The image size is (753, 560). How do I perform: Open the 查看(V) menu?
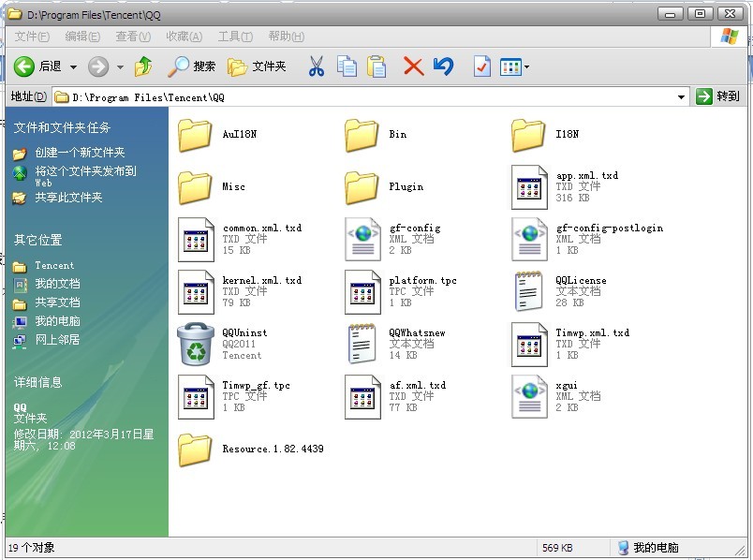[x=132, y=37]
